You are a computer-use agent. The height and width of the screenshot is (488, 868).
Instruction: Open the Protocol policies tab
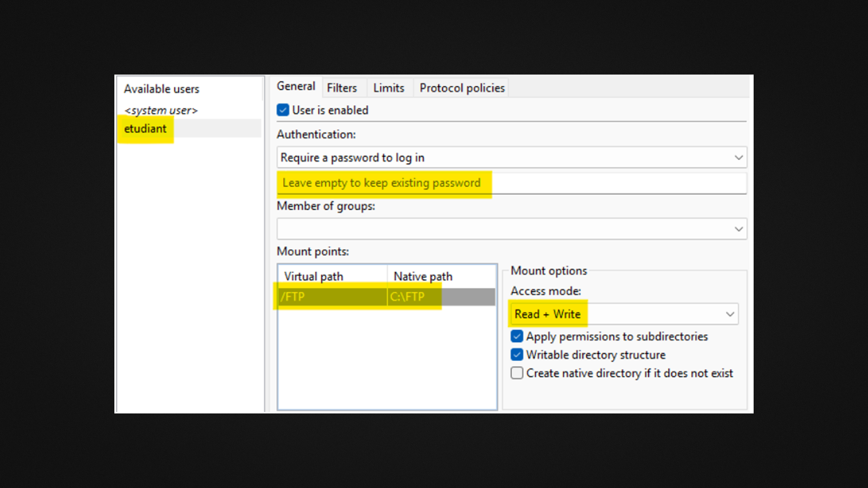[x=462, y=88]
